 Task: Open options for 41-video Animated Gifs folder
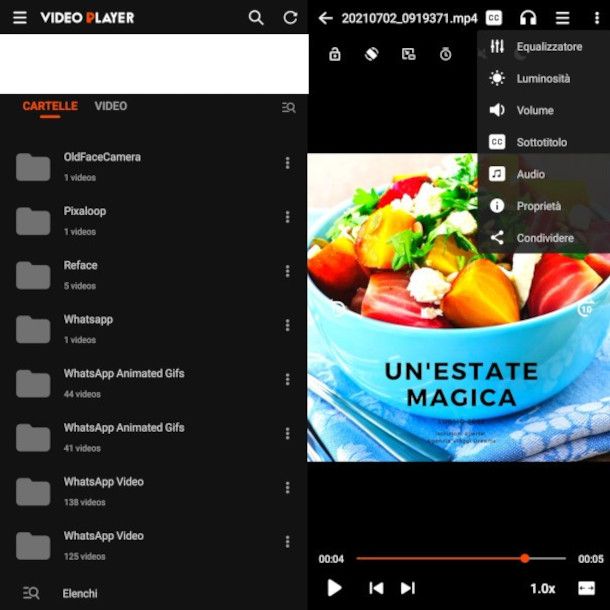[x=287, y=433]
